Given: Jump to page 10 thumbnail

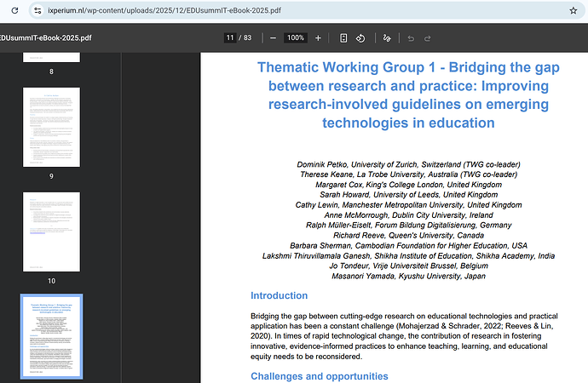Looking at the screenshot, I should pyautogui.click(x=51, y=231).
